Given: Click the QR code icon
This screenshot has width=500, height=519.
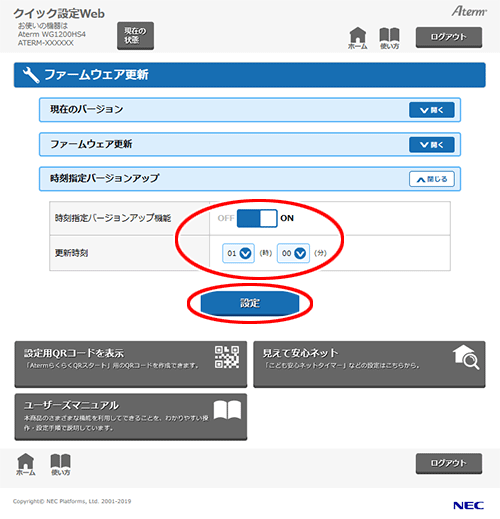Looking at the screenshot, I should point(227,357).
